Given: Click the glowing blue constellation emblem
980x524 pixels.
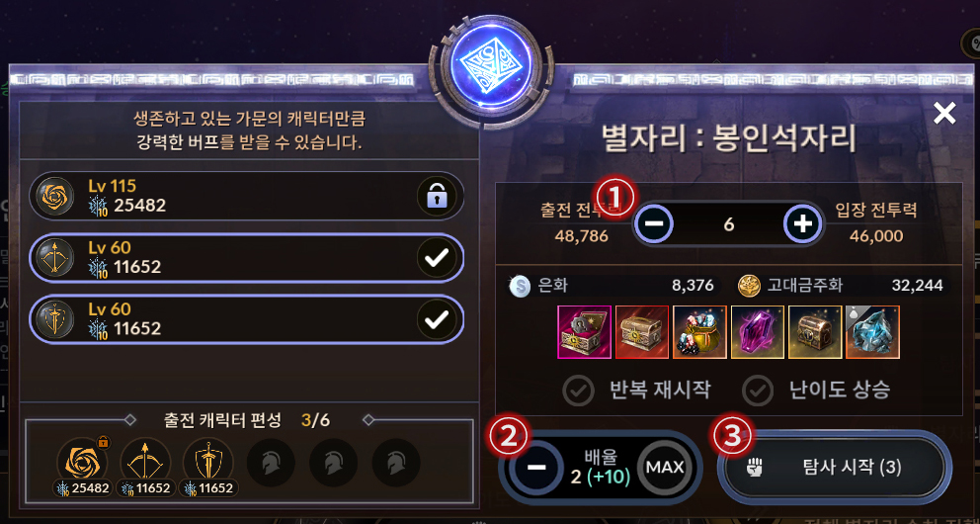Looking at the screenshot, I should click(x=490, y=62).
